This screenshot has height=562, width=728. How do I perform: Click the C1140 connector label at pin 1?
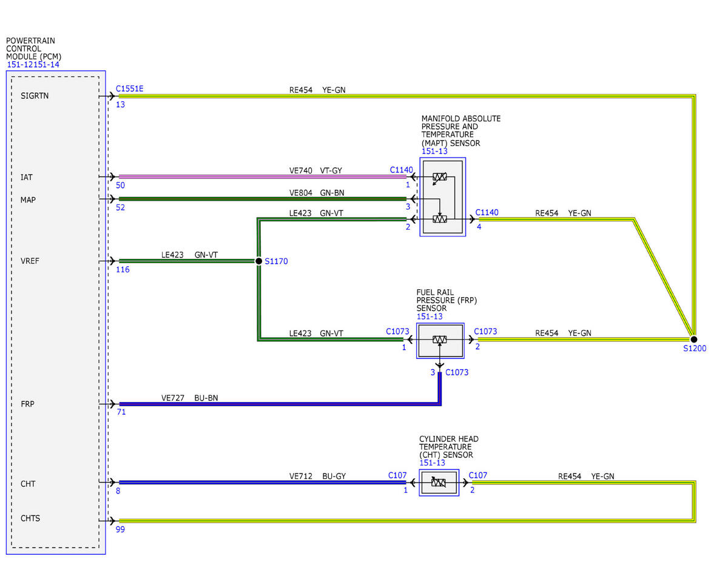(x=401, y=170)
